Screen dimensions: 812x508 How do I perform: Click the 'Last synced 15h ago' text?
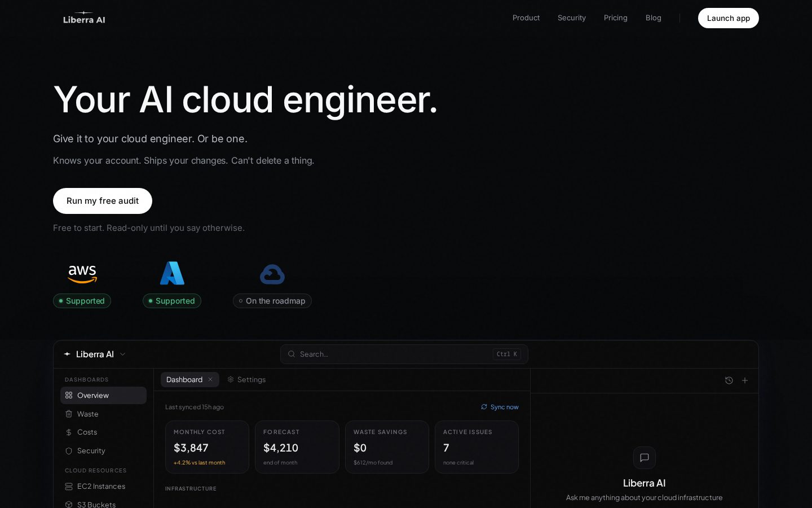(x=195, y=407)
